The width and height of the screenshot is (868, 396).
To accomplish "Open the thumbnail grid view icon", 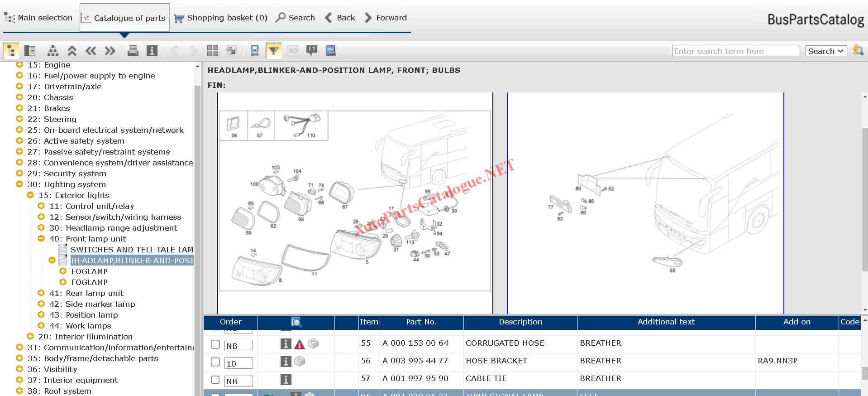I will pos(212,51).
